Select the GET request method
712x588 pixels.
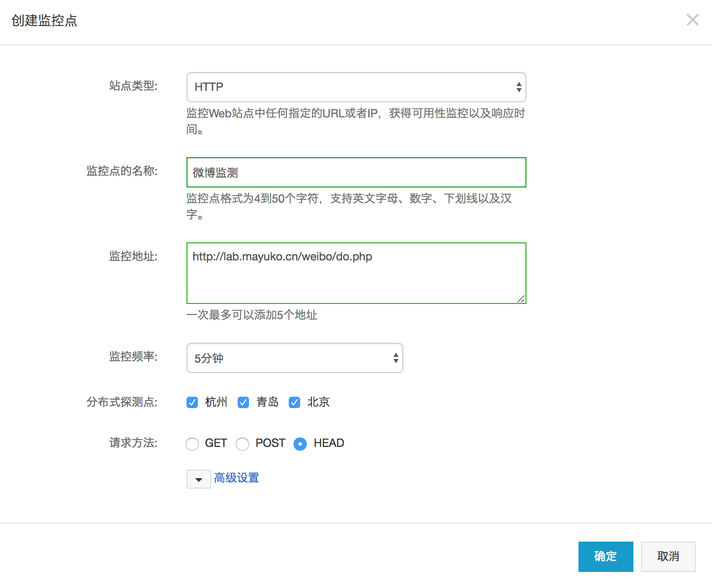pos(192,444)
